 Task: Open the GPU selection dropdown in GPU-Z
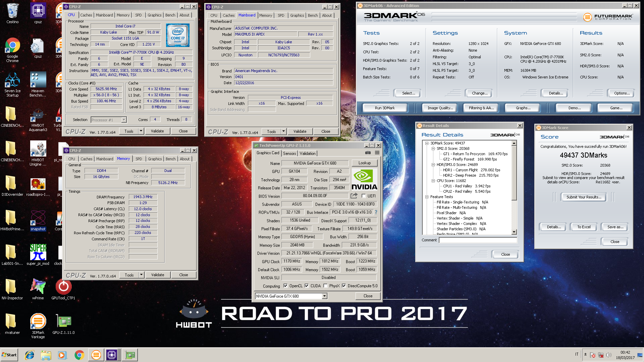(324, 296)
